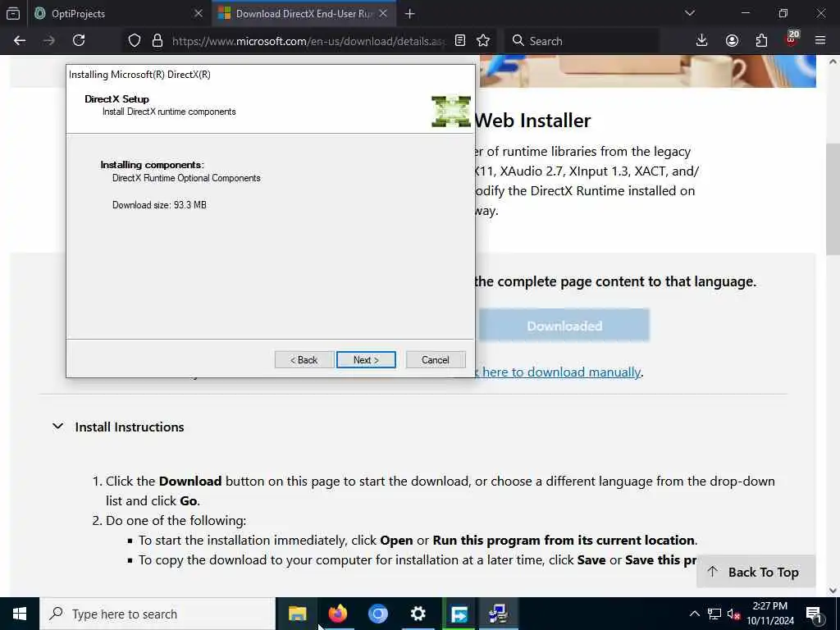The height and width of the screenshot is (630, 840).
Task: Click the browser forward arrow
Action: coord(49,41)
